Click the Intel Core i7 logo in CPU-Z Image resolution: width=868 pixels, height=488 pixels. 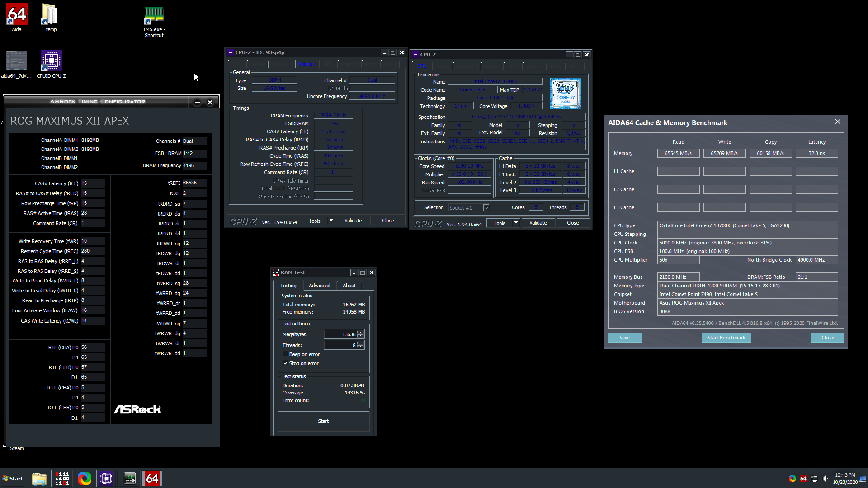565,94
